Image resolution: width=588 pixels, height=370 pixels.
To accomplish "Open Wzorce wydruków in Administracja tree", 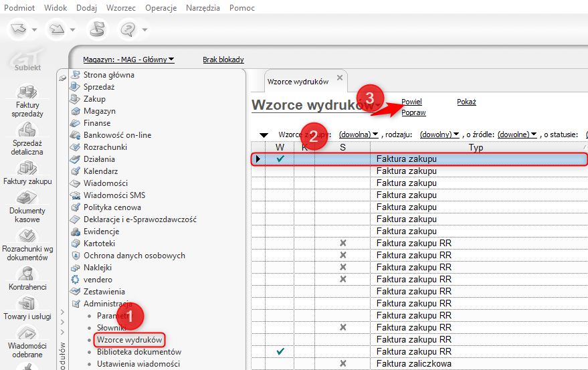I will (129, 340).
